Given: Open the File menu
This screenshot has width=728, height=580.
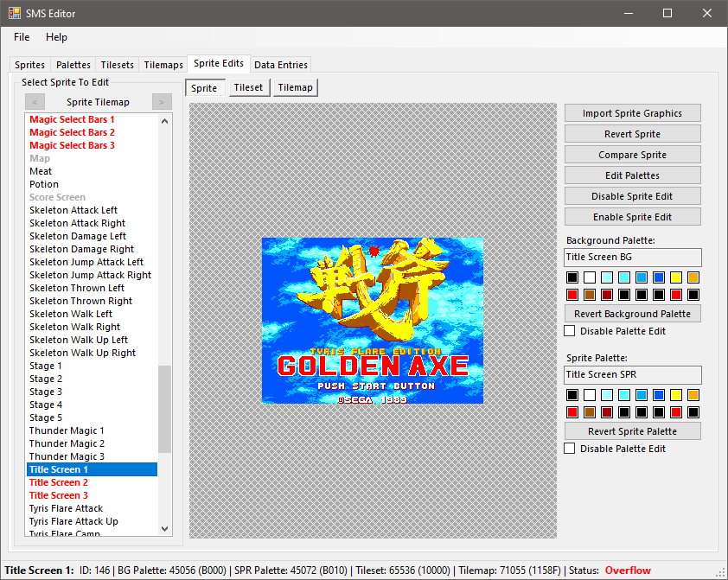Looking at the screenshot, I should pos(22,37).
